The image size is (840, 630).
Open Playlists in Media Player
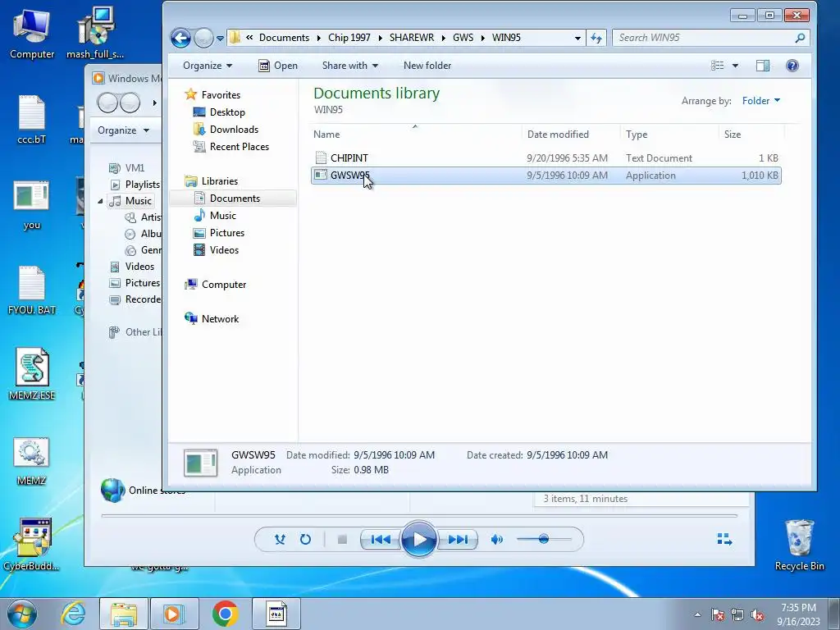coord(135,185)
